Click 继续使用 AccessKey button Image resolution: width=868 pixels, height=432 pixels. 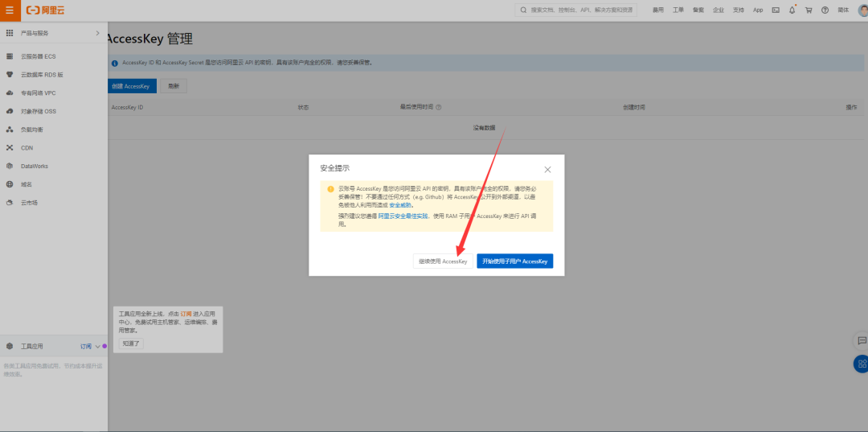443,261
